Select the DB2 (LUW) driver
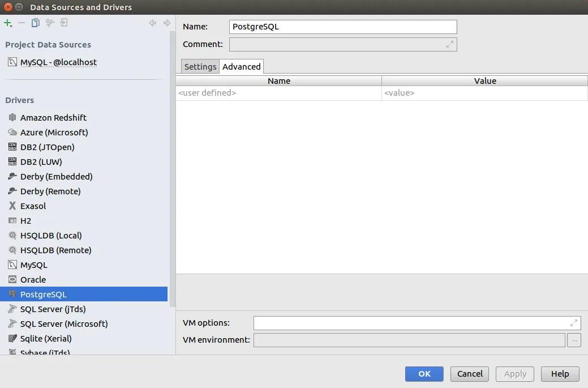The width and height of the screenshot is (588, 388). tap(84, 162)
